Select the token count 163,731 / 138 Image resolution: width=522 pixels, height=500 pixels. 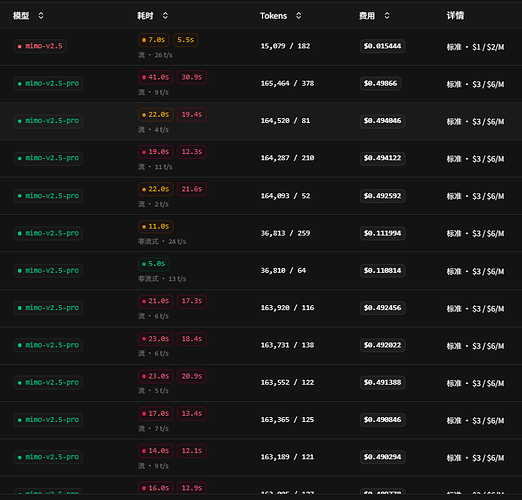287,345
